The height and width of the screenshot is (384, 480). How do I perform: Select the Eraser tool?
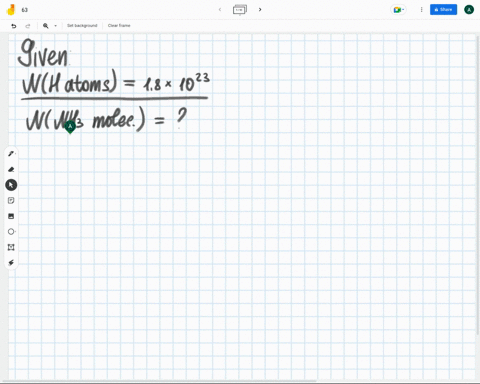point(11,169)
